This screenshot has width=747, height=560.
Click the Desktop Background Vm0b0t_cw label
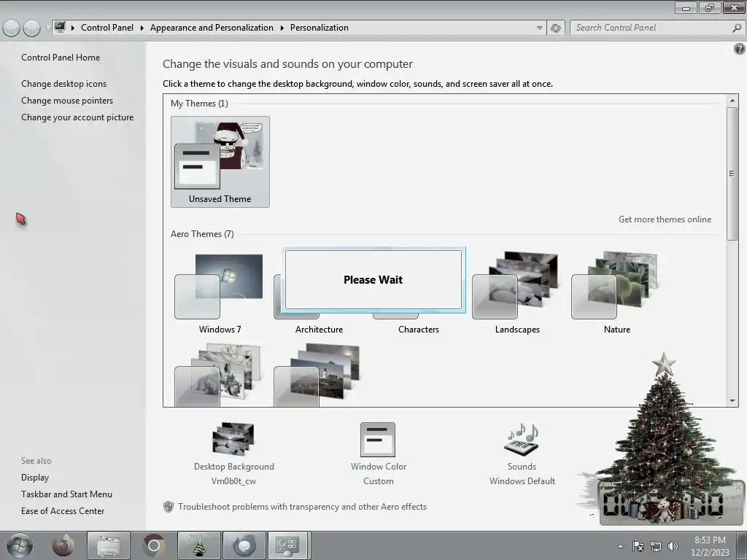pyautogui.click(x=233, y=474)
